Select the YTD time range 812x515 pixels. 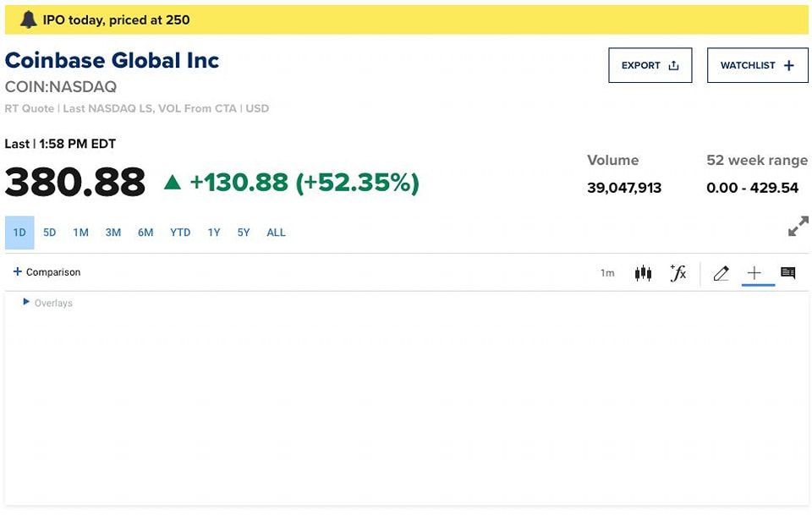(180, 233)
